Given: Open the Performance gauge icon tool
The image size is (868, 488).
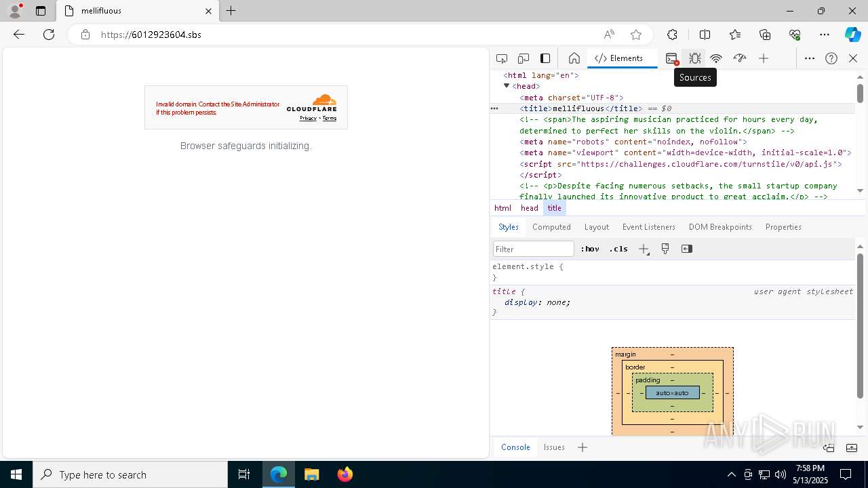Looking at the screenshot, I should (x=740, y=58).
